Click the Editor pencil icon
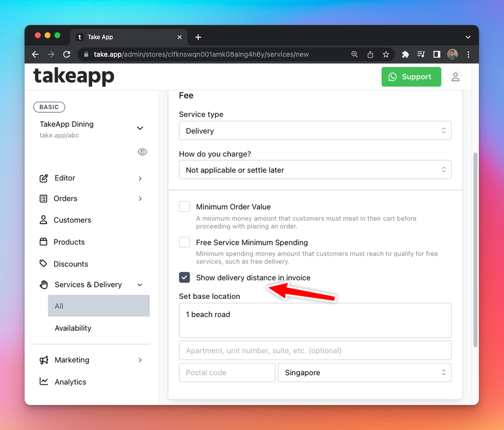The height and width of the screenshot is (430, 504). tap(44, 178)
